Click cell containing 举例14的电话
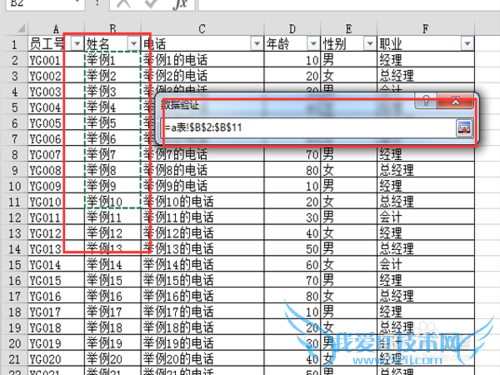The width and height of the screenshot is (500, 375). 202,265
